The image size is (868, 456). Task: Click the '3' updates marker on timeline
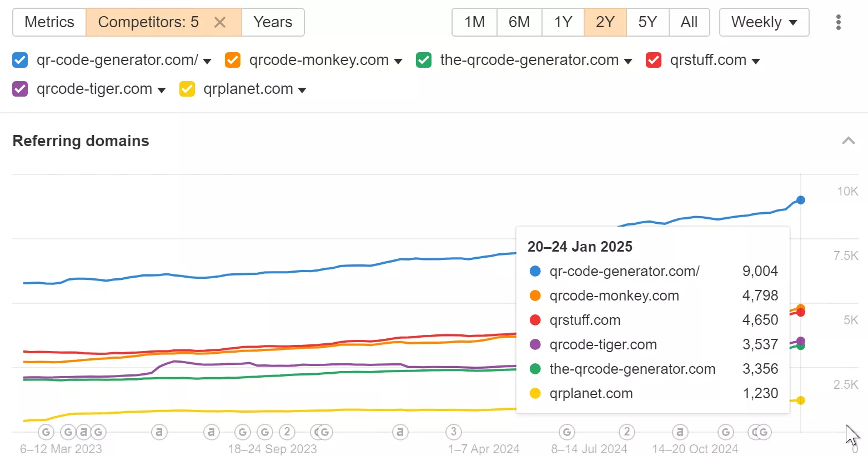454,432
